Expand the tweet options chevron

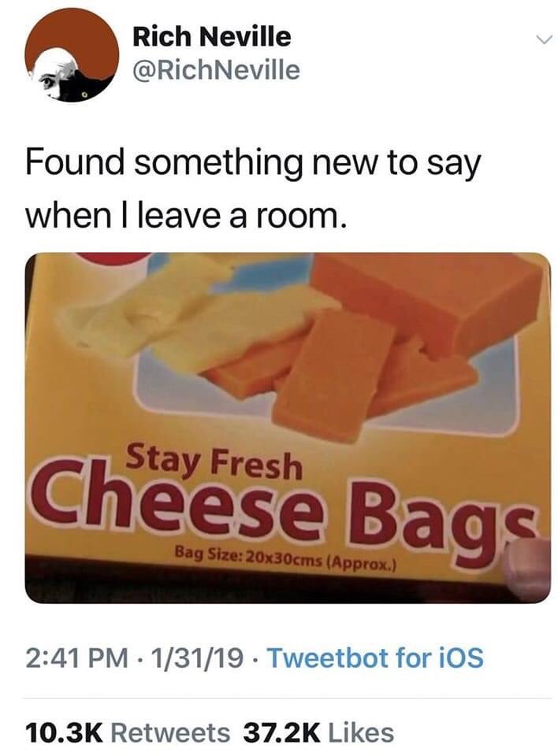coord(543,40)
